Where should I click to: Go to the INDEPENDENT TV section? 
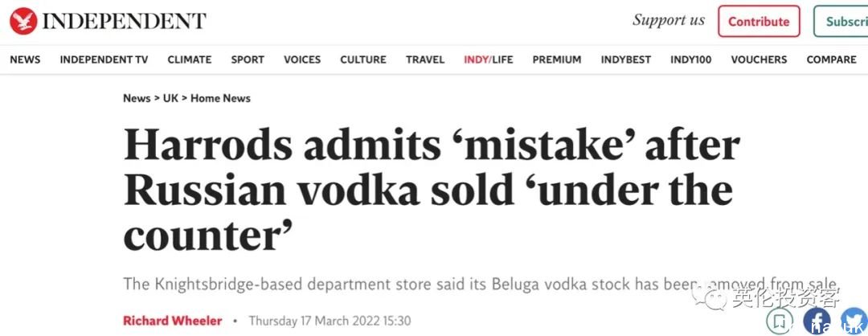click(104, 59)
